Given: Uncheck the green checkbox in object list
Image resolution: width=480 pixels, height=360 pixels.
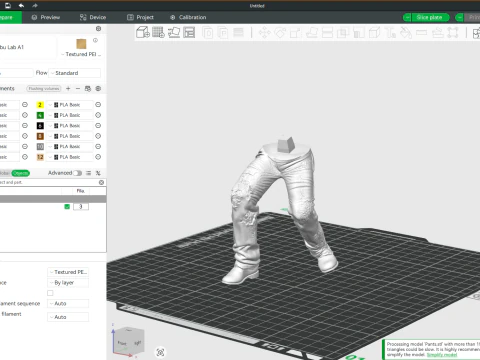Looking at the screenshot, I should coord(67,207).
